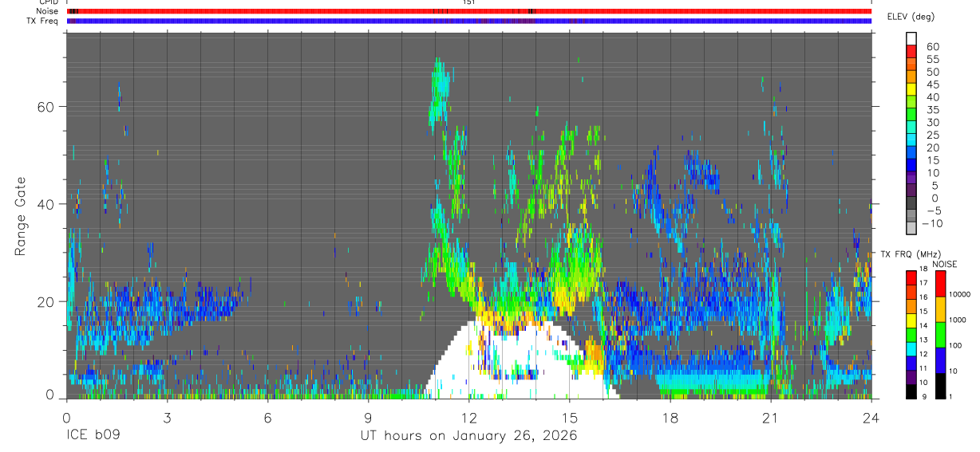This screenshot has width=980, height=452.
Task: Click the ELEV legend value '25'
Action: coord(933,136)
